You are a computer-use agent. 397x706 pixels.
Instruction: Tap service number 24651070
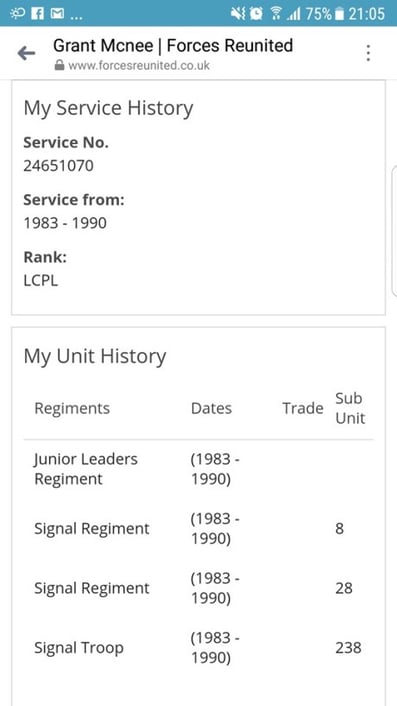click(x=59, y=166)
